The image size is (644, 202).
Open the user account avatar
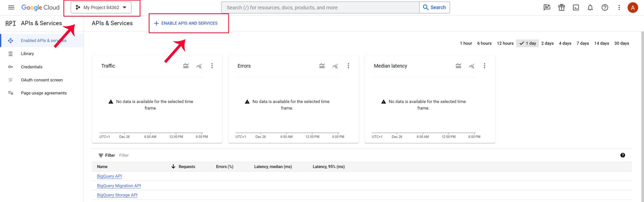coord(633,8)
